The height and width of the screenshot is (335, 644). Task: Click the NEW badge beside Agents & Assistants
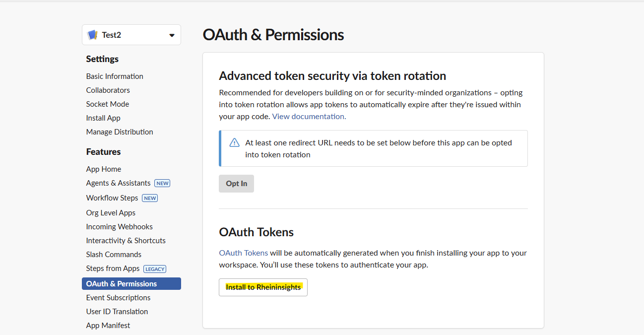[162, 183]
